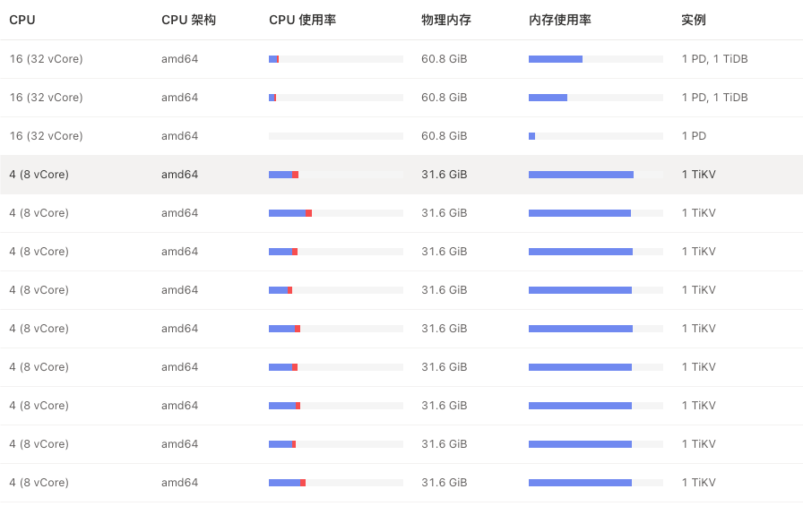
Task: Click the first row's memory usage bar
Action: [x=595, y=59]
